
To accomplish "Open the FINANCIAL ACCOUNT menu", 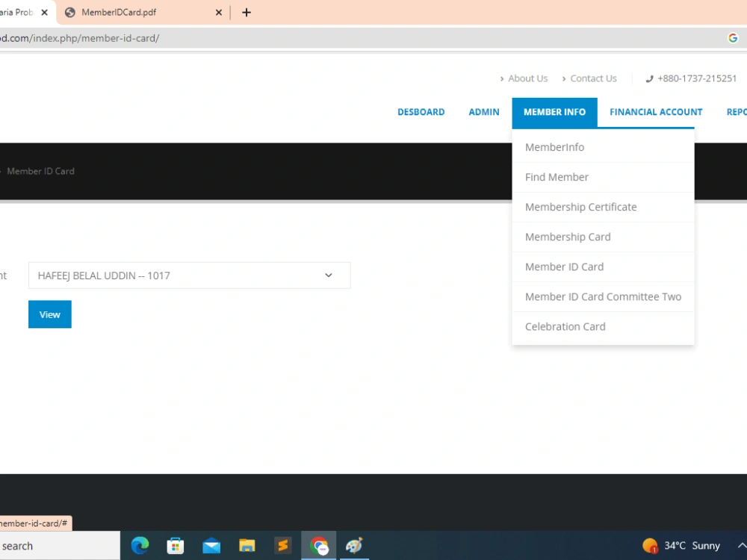I will [x=656, y=112].
